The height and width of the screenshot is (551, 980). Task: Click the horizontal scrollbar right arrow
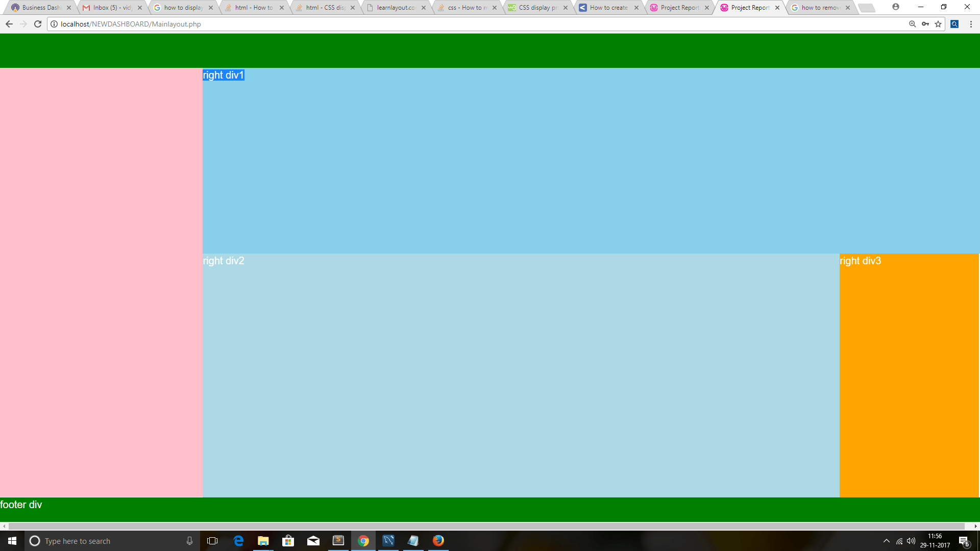pos(975,526)
